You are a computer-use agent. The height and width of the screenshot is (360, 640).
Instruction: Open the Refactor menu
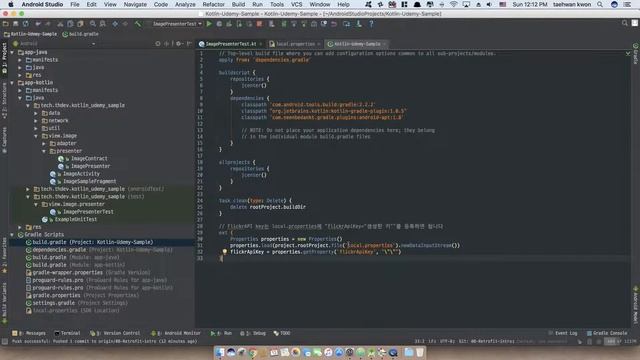(x=213, y=4)
